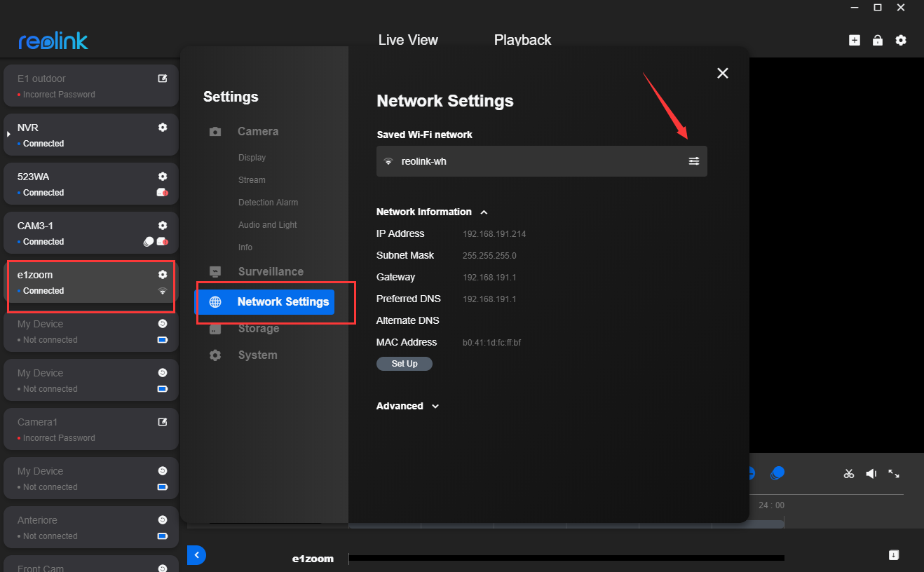Open Info settings page
Screen dimensions: 924x572
[245, 247]
